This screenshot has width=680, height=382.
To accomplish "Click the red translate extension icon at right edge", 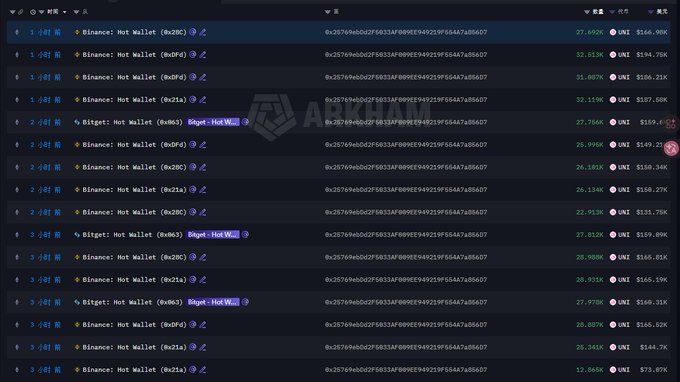I will pos(671,148).
